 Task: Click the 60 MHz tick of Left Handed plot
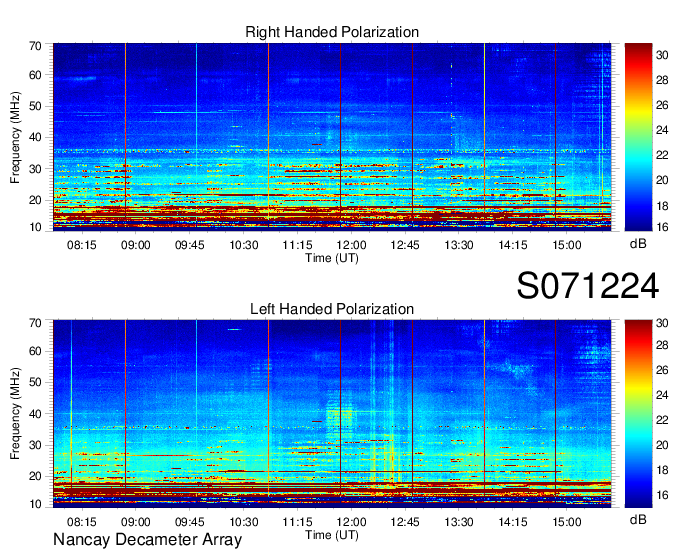pyautogui.click(x=35, y=351)
